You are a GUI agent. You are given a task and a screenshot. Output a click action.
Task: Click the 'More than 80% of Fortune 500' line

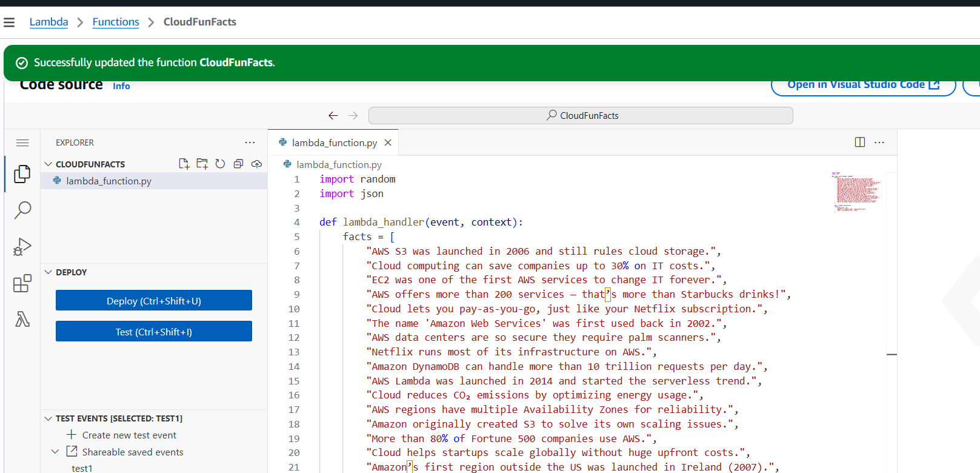point(512,438)
